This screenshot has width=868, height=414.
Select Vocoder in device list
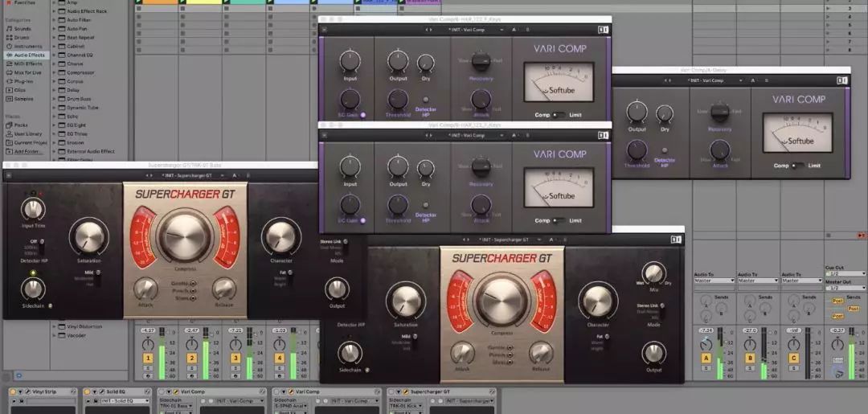[76, 335]
